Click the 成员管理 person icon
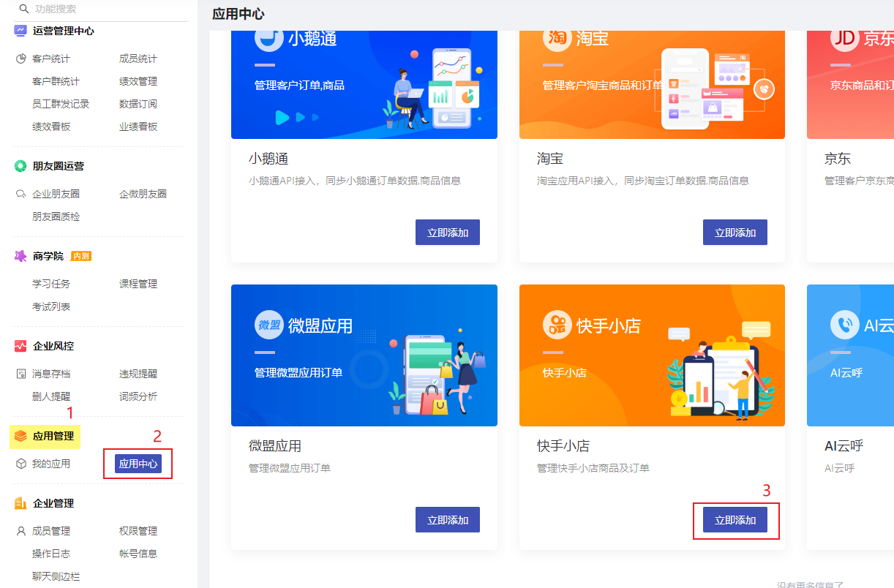 point(21,531)
